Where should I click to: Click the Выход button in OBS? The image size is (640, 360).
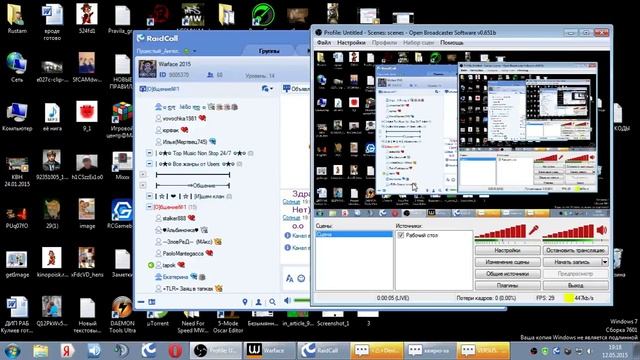point(576,286)
